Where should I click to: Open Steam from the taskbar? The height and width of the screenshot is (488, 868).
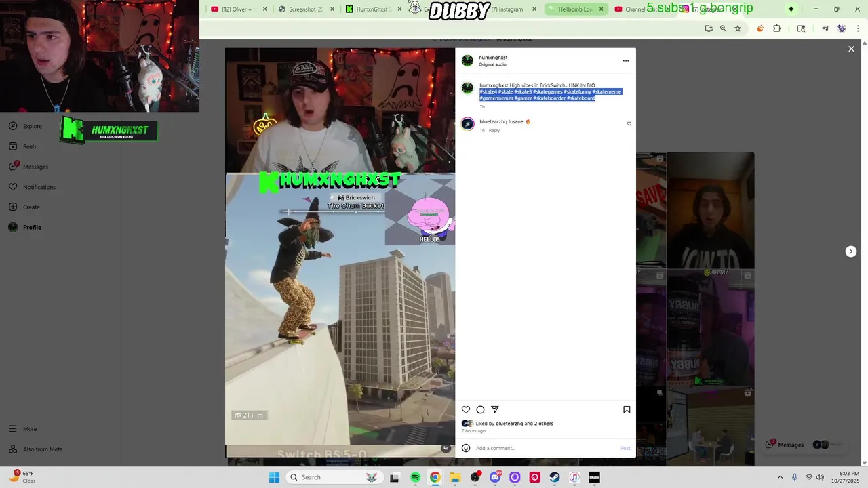click(555, 477)
